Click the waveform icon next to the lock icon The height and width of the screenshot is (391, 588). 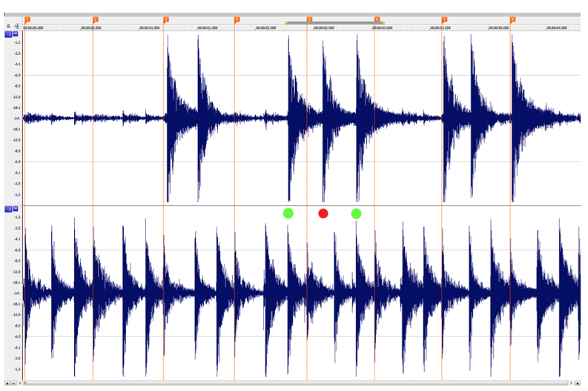pyautogui.click(x=16, y=26)
